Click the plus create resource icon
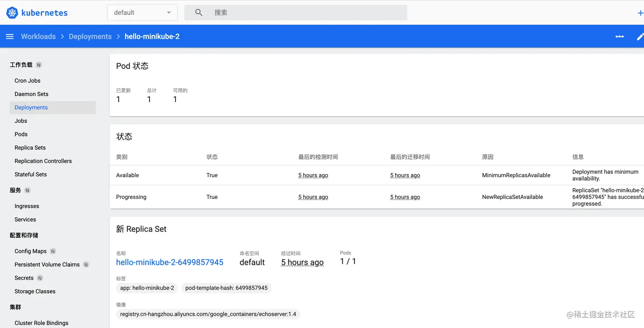The height and width of the screenshot is (328, 644). coord(640,13)
